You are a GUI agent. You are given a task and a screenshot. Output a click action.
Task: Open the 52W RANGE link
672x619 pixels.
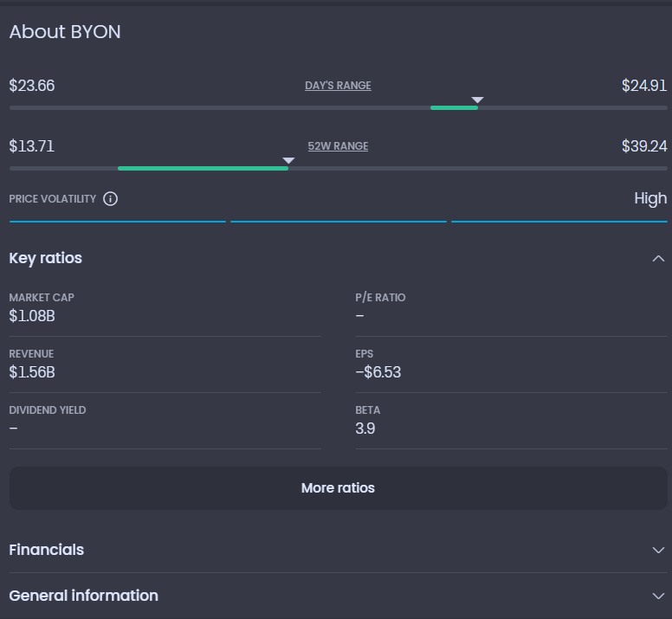[338, 146]
